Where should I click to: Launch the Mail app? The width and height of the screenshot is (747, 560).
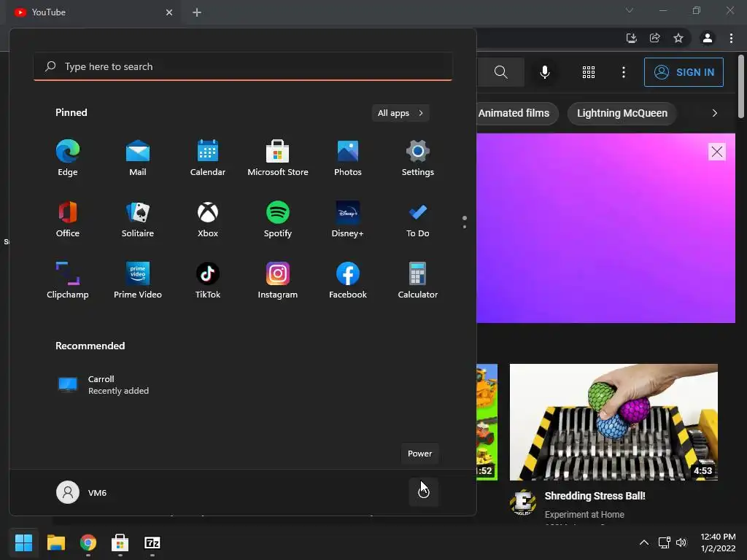(138, 158)
